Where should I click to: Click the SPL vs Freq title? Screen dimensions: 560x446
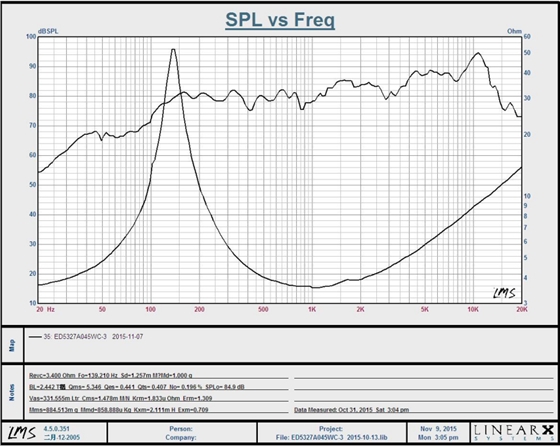[x=280, y=20]
